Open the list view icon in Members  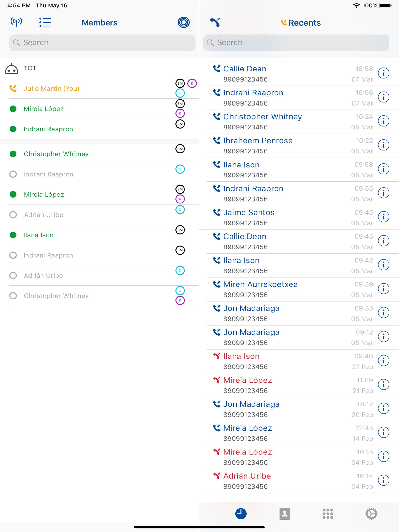tap(45, 22)
